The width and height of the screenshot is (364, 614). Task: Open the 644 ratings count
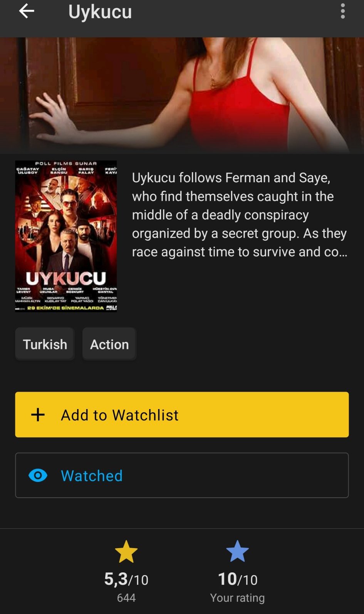click(126, 598)
